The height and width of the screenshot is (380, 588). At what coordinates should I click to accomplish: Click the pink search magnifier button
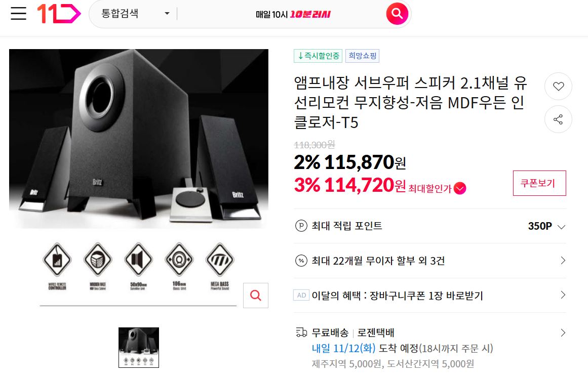pyautogui.click(x=397, y=14)
